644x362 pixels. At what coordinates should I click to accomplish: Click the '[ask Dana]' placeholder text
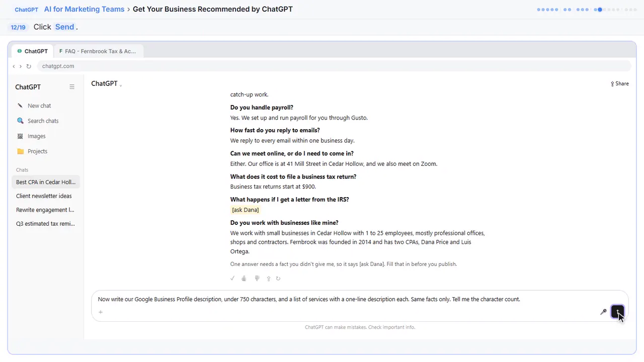[245, 210]
